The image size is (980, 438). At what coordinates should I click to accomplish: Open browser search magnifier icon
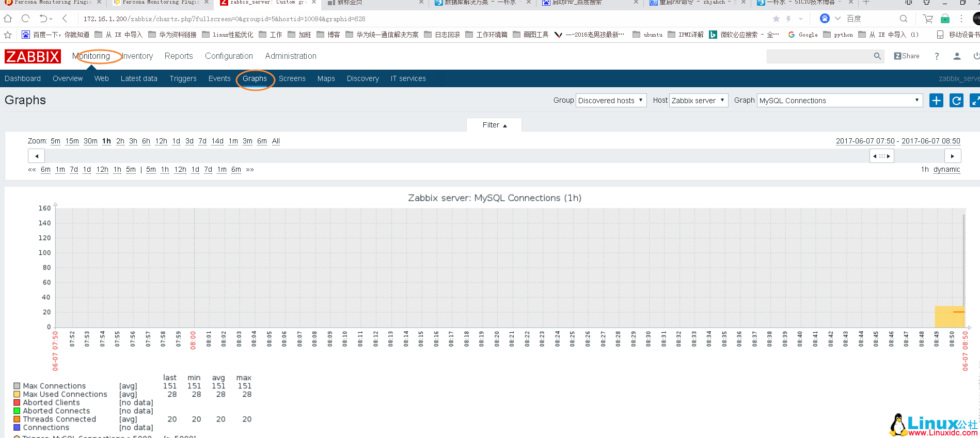tap(904, 19)
